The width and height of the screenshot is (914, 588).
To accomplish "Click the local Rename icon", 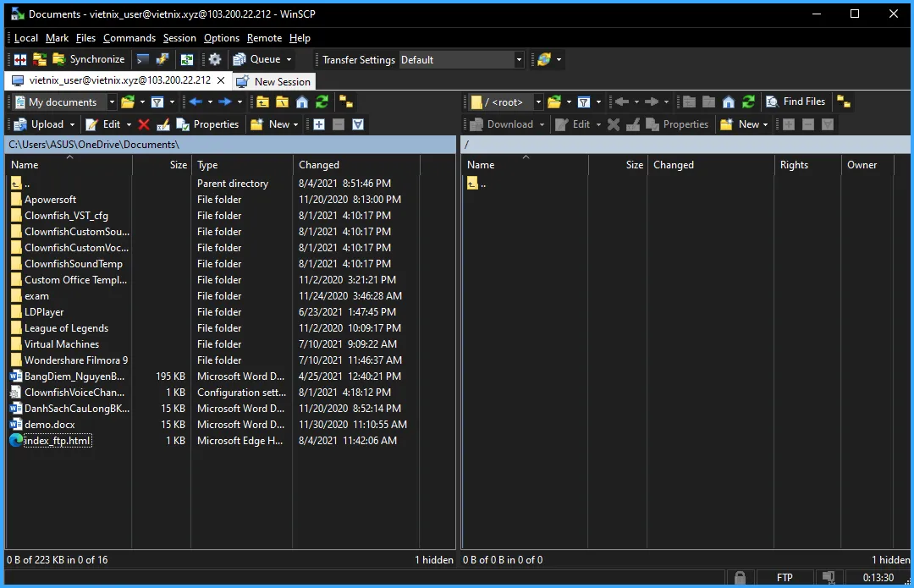I will tap(163, 124).
